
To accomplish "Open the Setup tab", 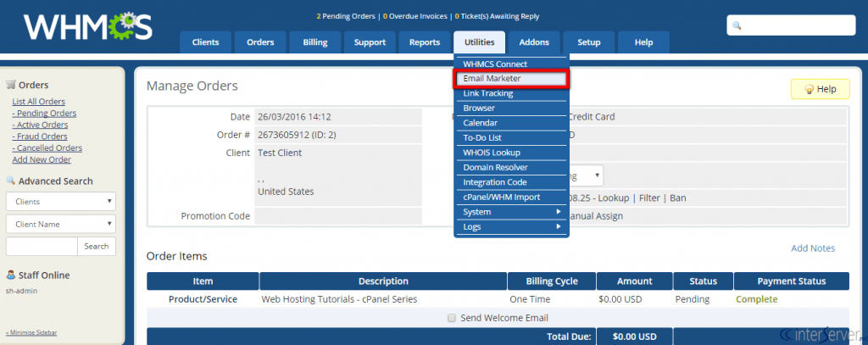I will (x=588, y=42).
